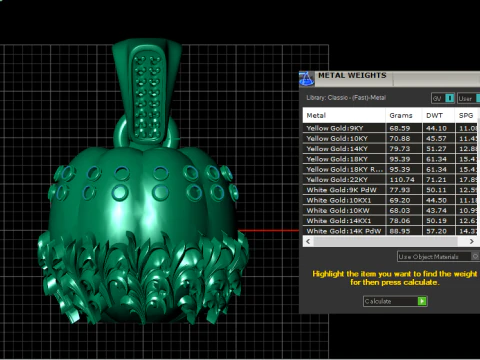Click the right arrow of the table scrollbar
Image resolution: width=480 pixels, height=360 pixels.
[x=471, y=242]
